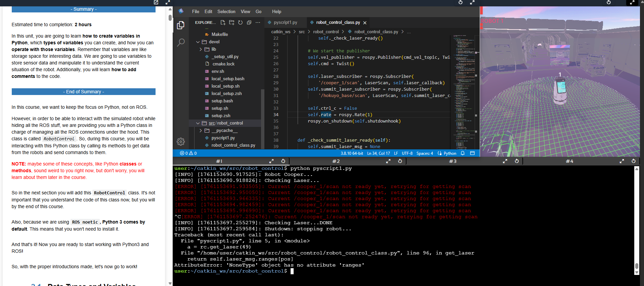This screenshot has width=644, height=286.
Task: Collapse all folders in Explorer
Action: pos(249,22)
